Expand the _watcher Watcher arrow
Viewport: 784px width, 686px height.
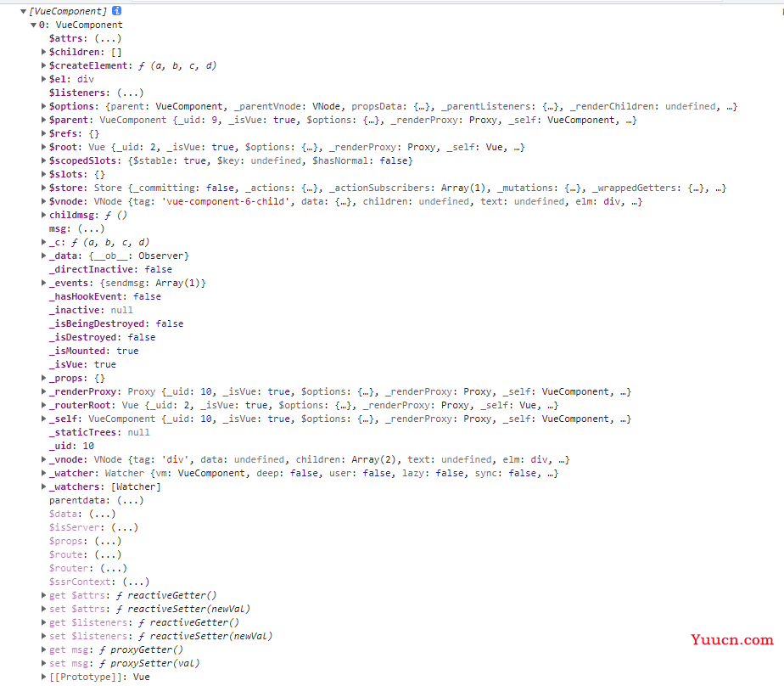(x=43, y=473)
